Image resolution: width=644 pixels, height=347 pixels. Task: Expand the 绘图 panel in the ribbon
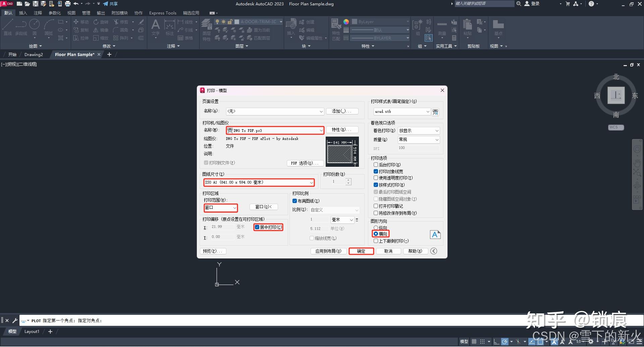point(35,46)
